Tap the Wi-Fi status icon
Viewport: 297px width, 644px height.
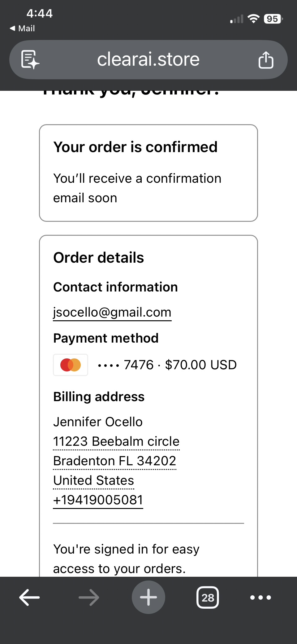[x=254, y=19]
